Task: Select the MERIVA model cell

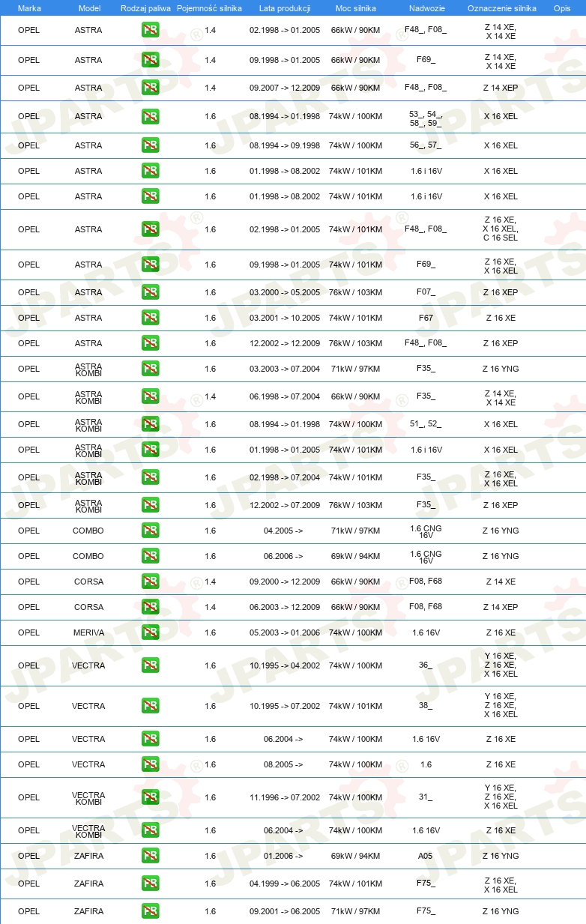Action: click(88, 632)
